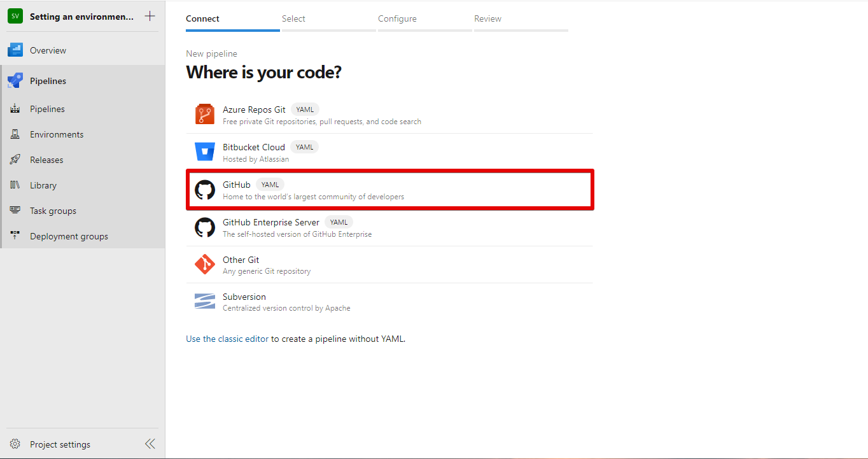This screenshot has height=459, width=868.
Task: Collapse the sidebar with double chevron
Action: coord(150,444)
